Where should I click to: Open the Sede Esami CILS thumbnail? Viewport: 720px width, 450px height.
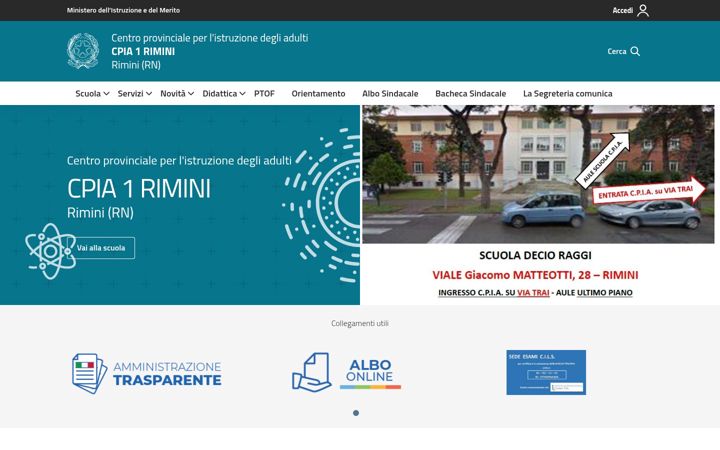[546, 372]
